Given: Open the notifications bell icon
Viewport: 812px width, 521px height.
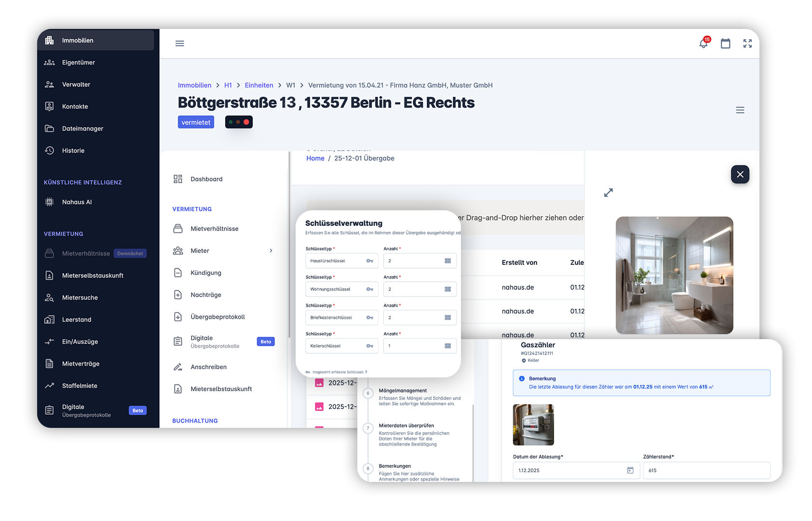Looking at the screenshot, I should (704, 43).
